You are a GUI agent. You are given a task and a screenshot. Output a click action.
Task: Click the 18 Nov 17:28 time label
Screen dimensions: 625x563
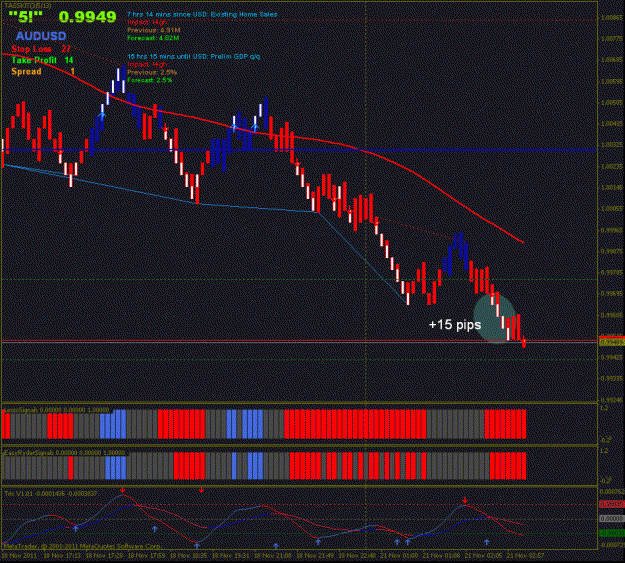pyautogui.click(x=104, y=555)
